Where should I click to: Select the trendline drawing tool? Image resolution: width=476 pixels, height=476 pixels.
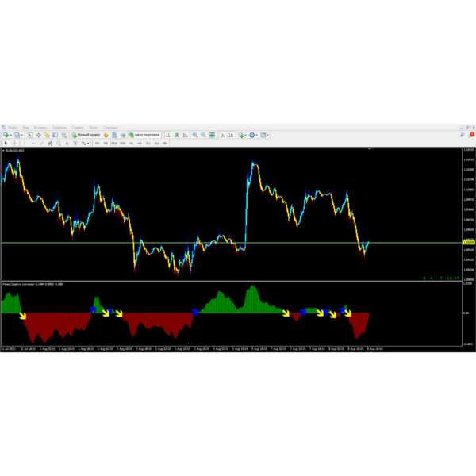[42, 144]
